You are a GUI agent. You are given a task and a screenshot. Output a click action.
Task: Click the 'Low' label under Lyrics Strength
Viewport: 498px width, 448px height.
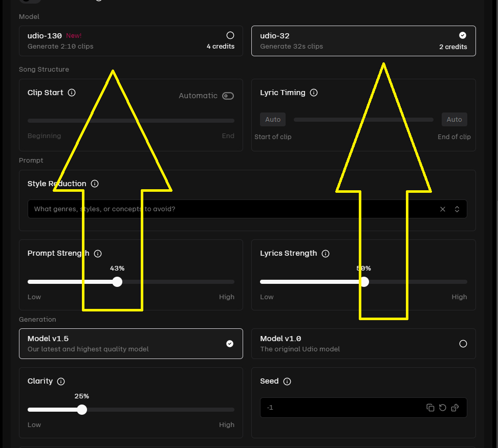(x=267, y=297)
